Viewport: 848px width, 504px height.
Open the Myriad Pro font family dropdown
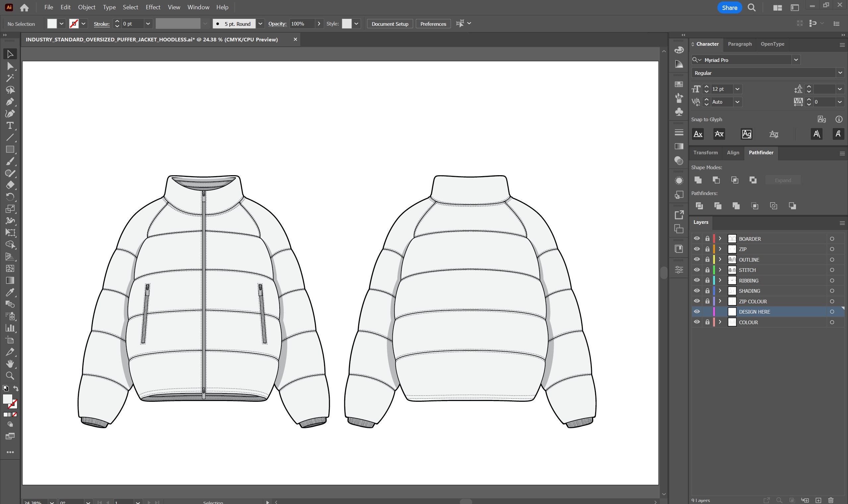coord(796,60)
